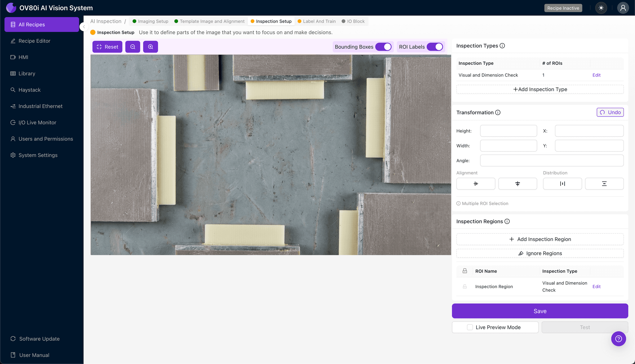The image size is (635, 364).
Task: Collapse the left navigation sidebar
Action: [84, 27]
